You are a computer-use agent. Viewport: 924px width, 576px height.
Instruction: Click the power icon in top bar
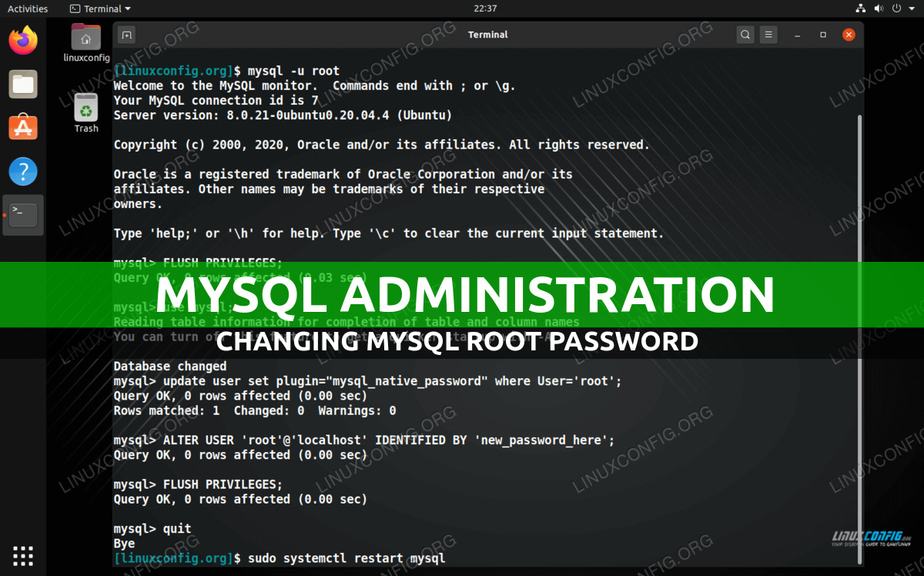coord(897,8)
